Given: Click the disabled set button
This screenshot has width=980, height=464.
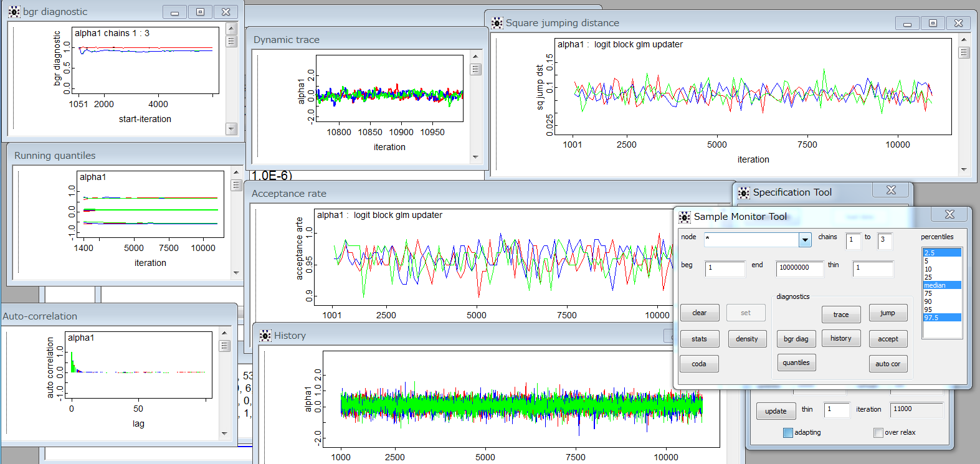Looking at the screenshot, I should click(746, 313).
